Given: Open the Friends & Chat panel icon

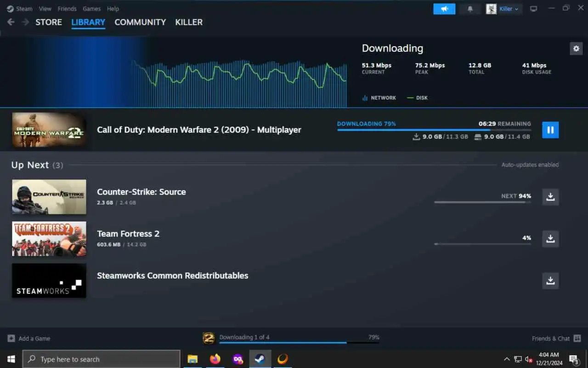Looking at the screenshot, I should point(577,339).
